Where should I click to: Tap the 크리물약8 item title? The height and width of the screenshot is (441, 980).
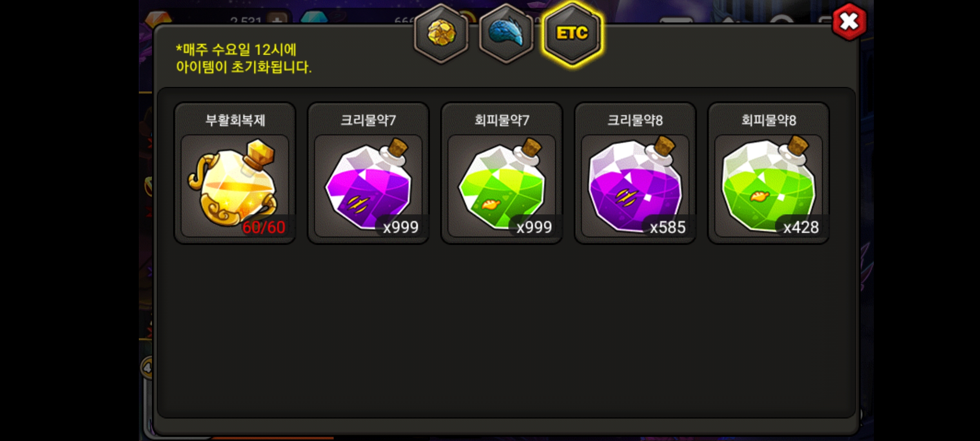point(635,120)
